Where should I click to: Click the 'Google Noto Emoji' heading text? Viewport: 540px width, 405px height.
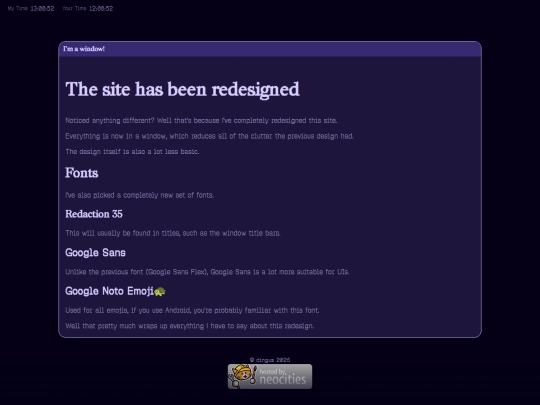[x=110, y=291]
